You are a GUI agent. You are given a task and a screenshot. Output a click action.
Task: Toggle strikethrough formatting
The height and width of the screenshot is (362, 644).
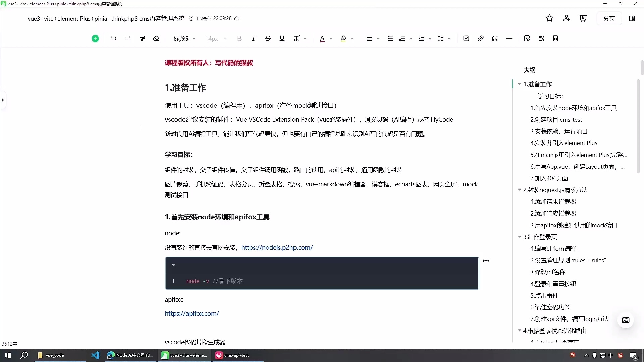pyautogui.click(x=268, y=38)
